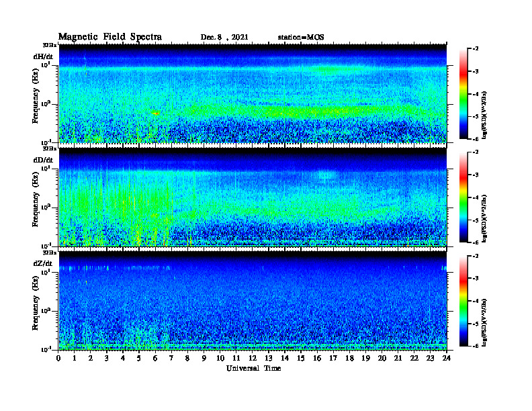The width and height of the screenshot is (532, 411).
Task: Click the "-2" value on dH/dt color scale
Action: tap(476, 49)
